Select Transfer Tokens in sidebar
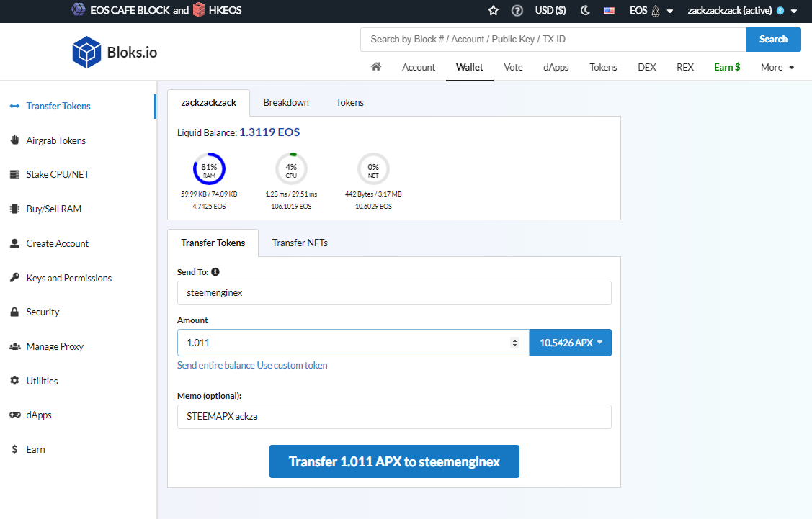Viewport: 812px width, 519px height. [58, 106]
